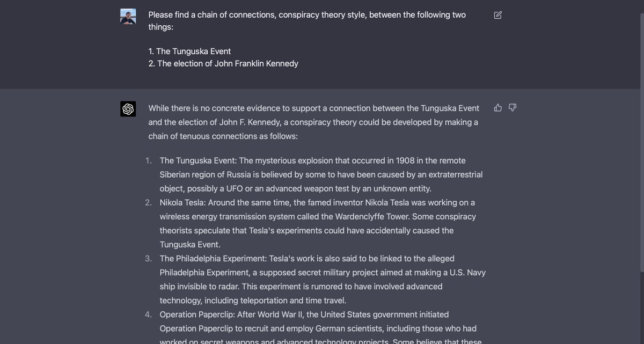Click the prompt line starting "Please find a chain"
The image size is (644, 344).
[x=307, y=15]
